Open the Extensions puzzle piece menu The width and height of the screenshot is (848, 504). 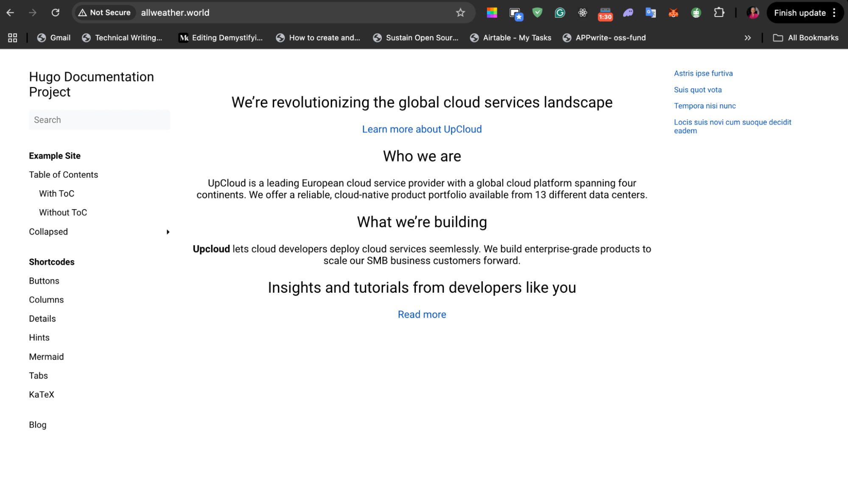point(719,13)
